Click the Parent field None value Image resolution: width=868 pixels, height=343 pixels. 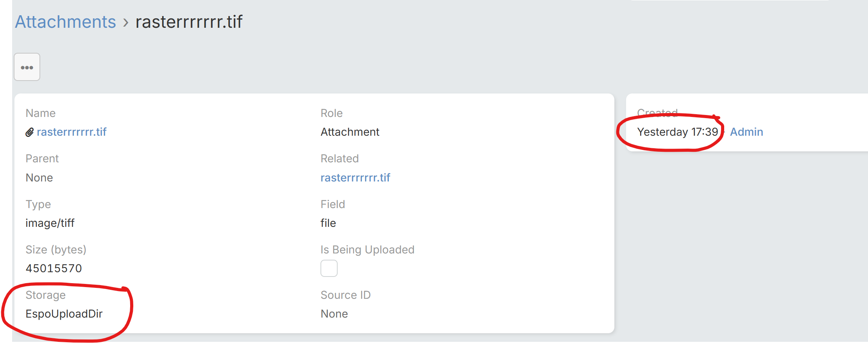[39, 178]
